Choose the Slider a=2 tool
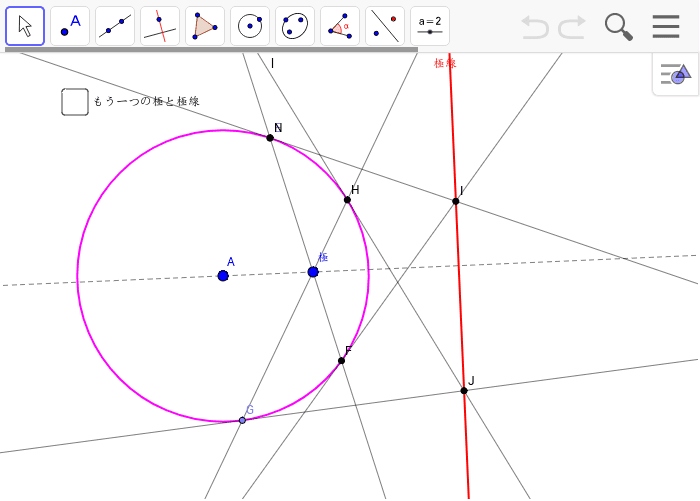 (x=430, y=26)
